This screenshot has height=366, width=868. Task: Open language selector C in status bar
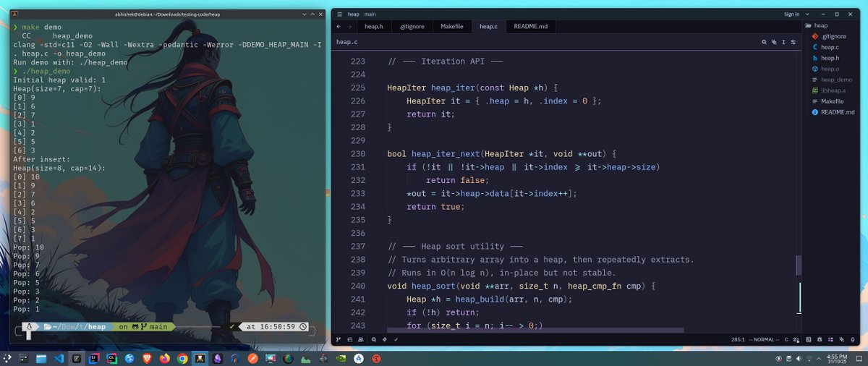click(x=786, y=339)
